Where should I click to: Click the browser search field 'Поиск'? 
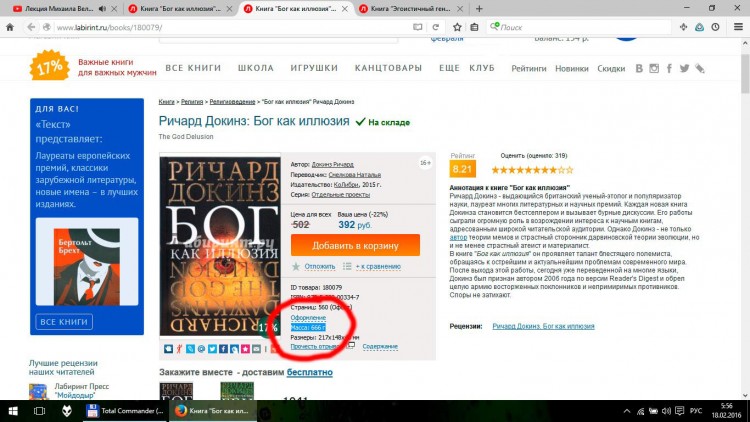[x=579, y=27]
